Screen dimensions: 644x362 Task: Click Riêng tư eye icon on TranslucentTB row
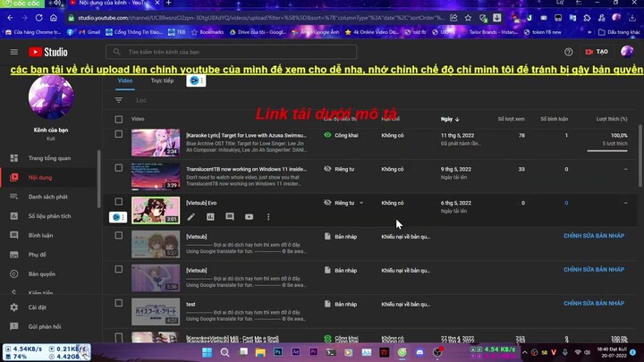327,169
